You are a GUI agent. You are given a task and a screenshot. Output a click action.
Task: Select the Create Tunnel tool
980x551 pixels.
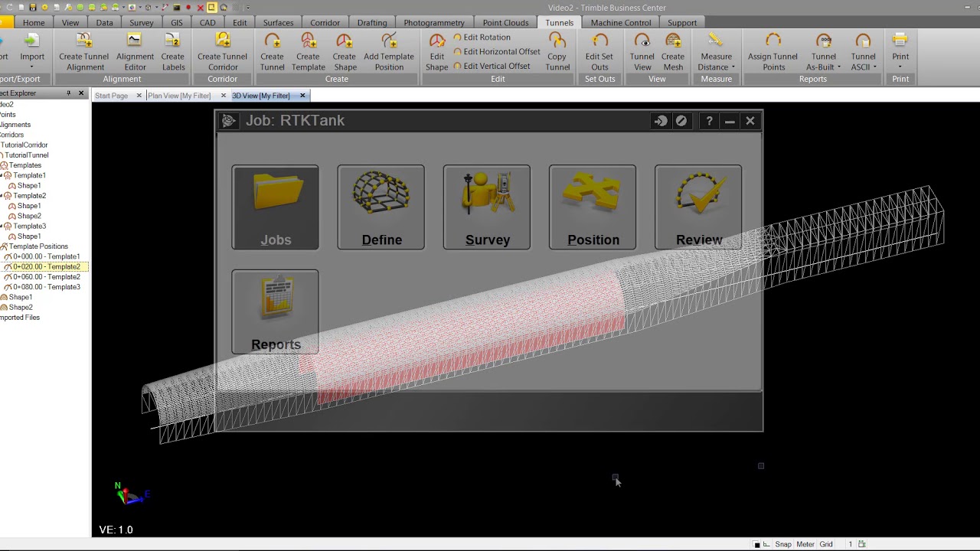pyautogui.click(x=272, y=52)
